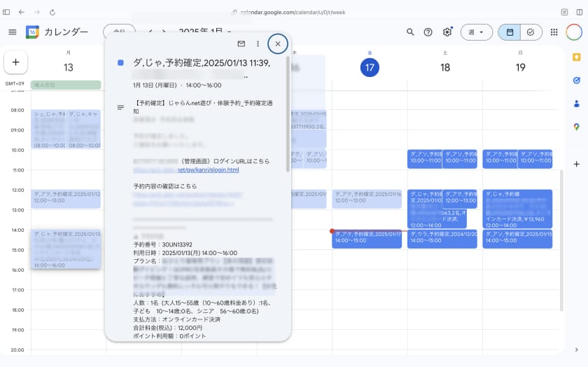The width and height of the screenshot is (588, 367).
Task: Collapse side panel with bottom chevron
Action: (576, 349)
